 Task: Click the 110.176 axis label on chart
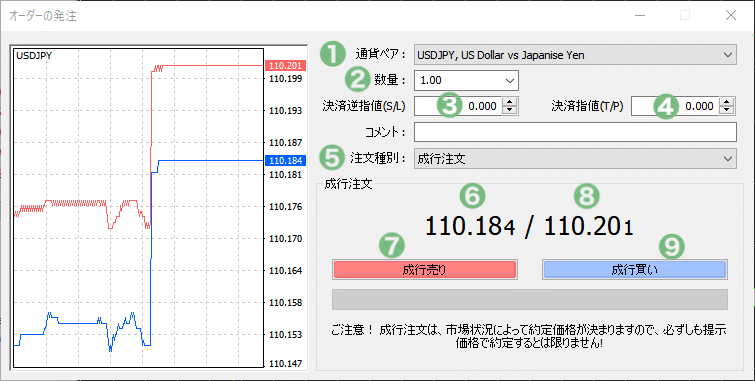(x=286, y=207)
